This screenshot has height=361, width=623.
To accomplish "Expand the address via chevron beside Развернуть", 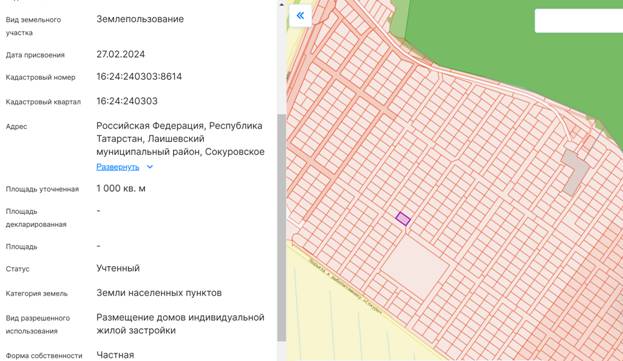I will point(150,167).
